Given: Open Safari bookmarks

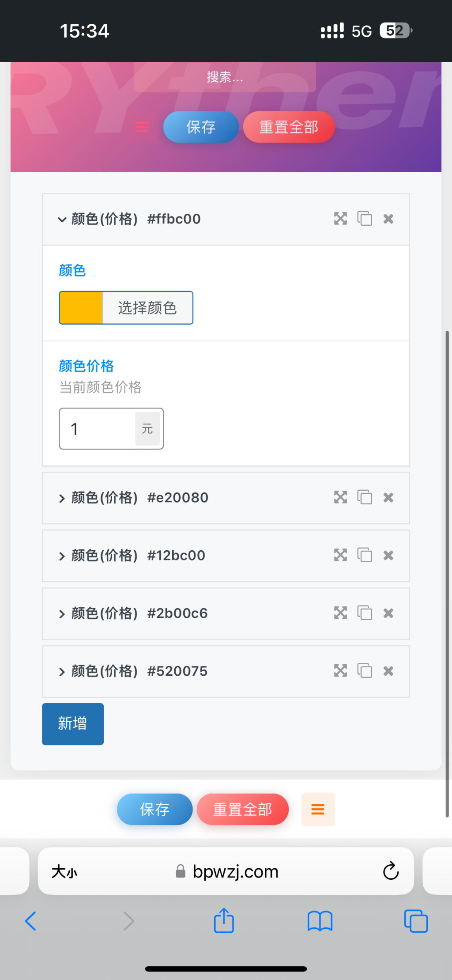Looking at the screenshot, I should click(320, 921).
